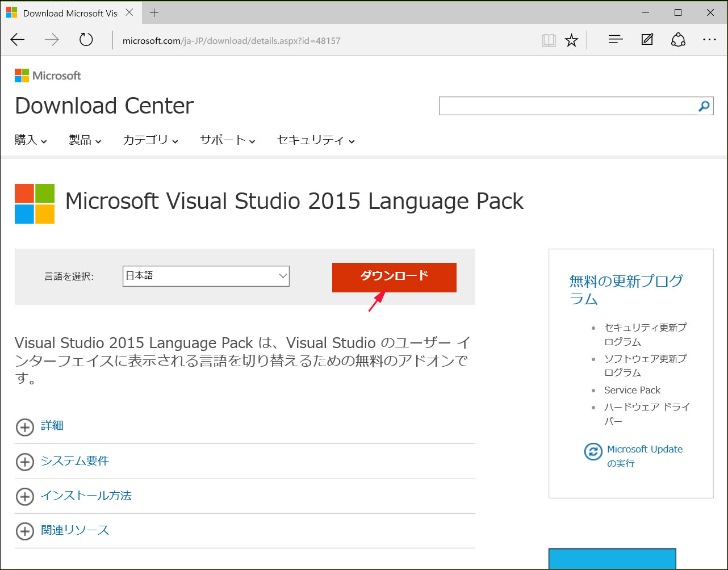Open the 無料の更新プログラム heading link
This screenshot has width=728, height=570.
[626, 290]
